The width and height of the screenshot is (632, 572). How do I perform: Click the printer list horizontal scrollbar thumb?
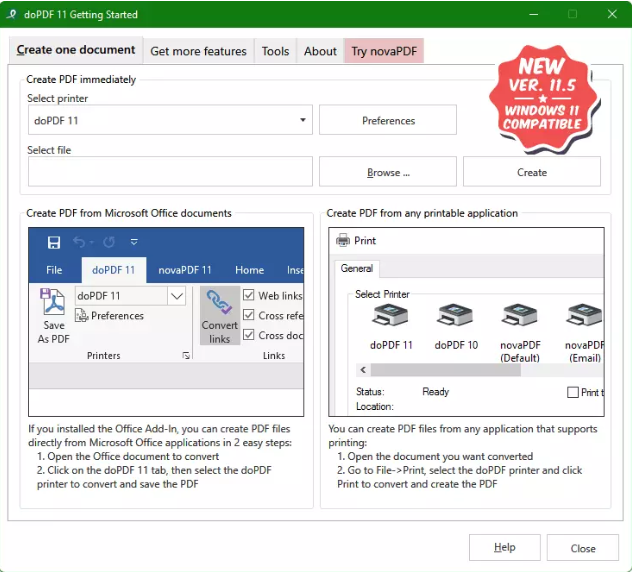coord(446,370)
